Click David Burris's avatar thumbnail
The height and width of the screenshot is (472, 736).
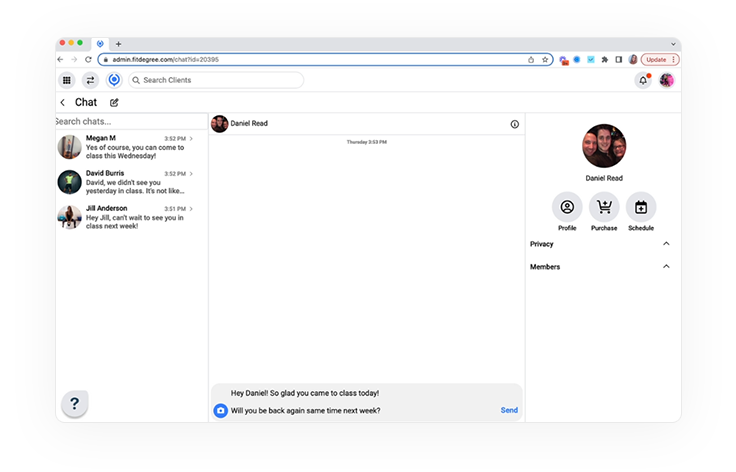coord(69,182)
